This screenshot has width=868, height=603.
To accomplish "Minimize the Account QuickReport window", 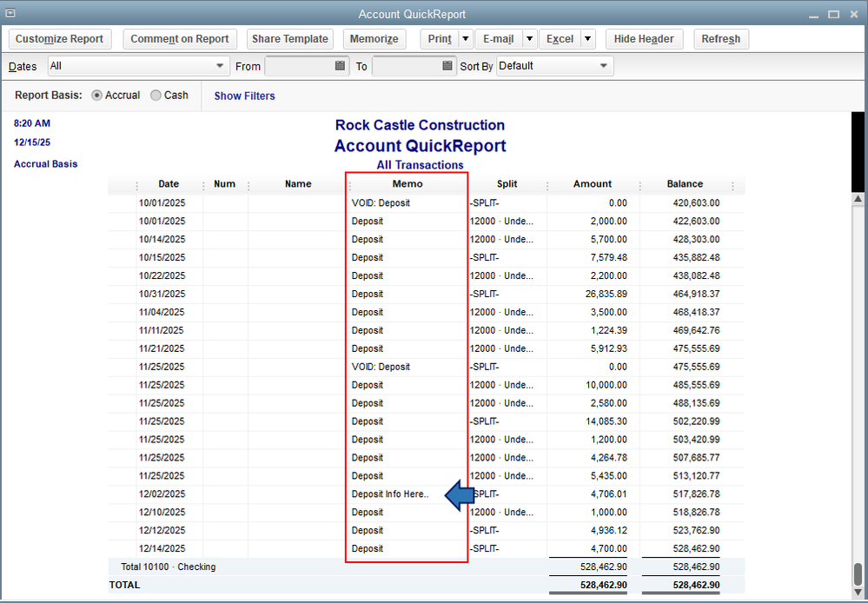I will point(813,15).
